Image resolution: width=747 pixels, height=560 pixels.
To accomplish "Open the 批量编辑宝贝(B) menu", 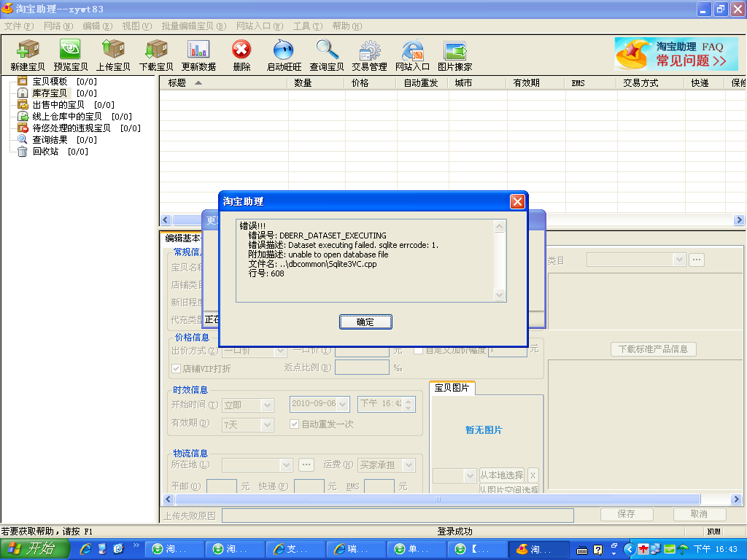I will click(x=194, y=26).
